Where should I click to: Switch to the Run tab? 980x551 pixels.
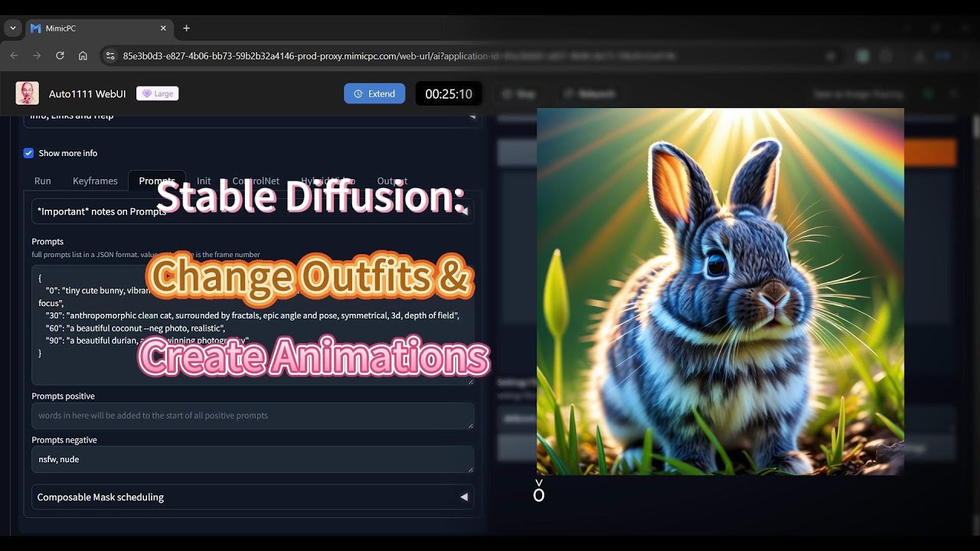point(43,181)
